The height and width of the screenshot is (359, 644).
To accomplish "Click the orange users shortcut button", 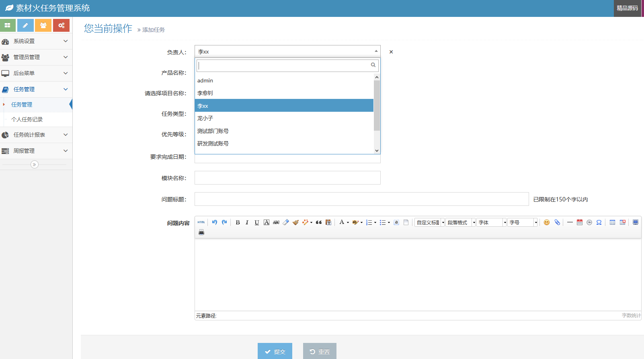I will (43, 25).
